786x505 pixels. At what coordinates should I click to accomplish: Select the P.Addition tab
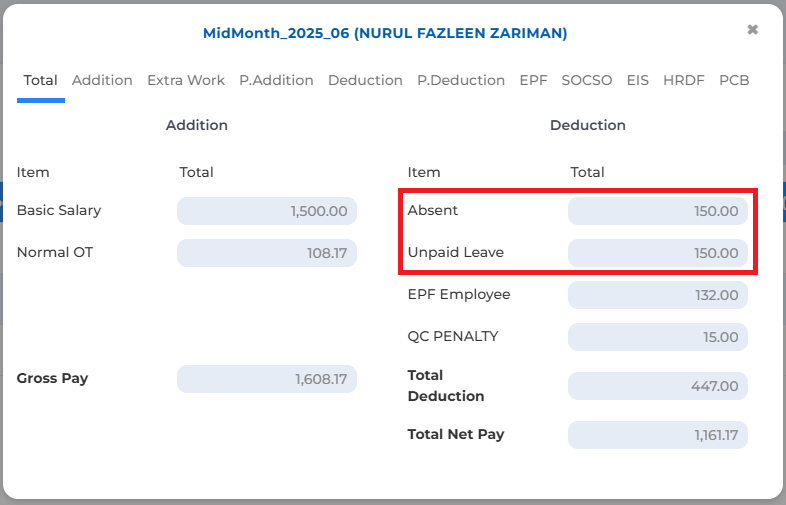click(x=276, y=80)
